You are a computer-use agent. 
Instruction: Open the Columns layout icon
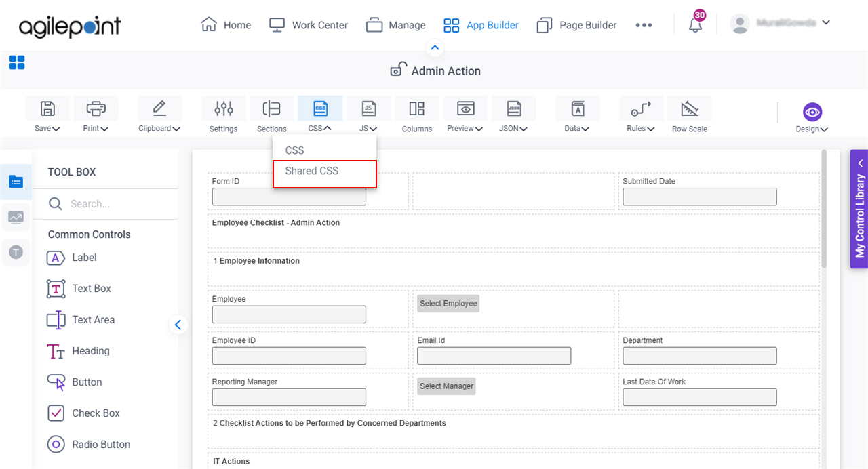(417, 108)
